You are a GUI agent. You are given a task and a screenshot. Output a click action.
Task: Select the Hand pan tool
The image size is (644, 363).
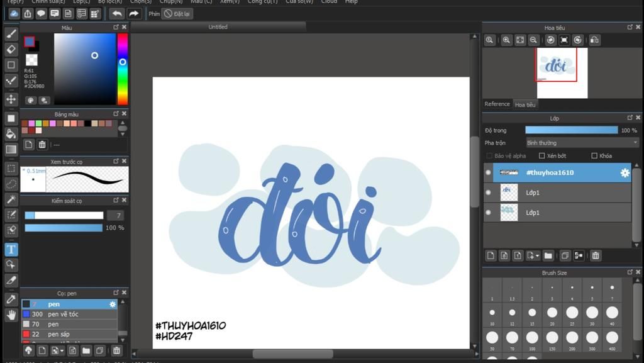coord(11,315)
